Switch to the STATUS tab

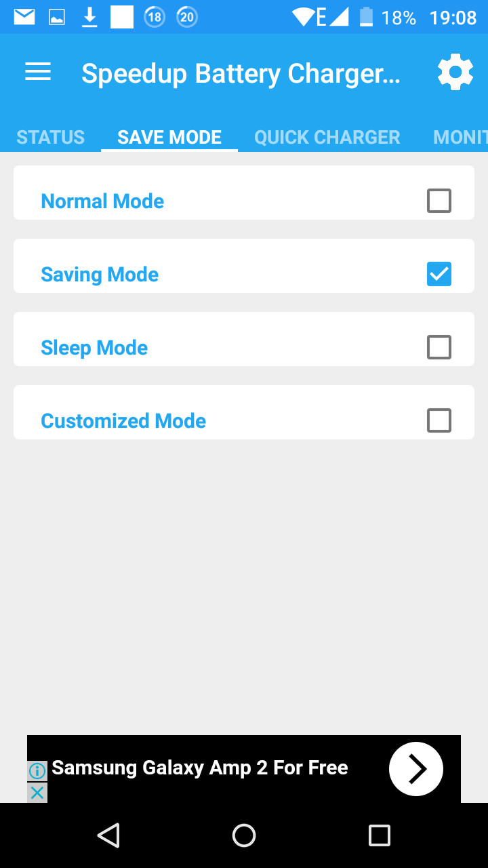click(51, 137)
